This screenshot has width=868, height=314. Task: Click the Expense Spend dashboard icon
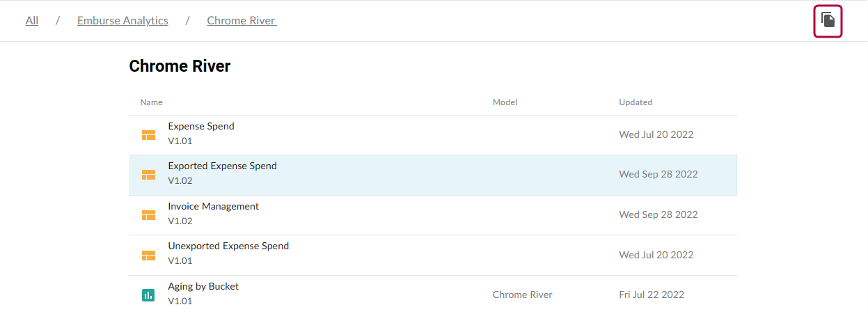(x=148, y=135)
